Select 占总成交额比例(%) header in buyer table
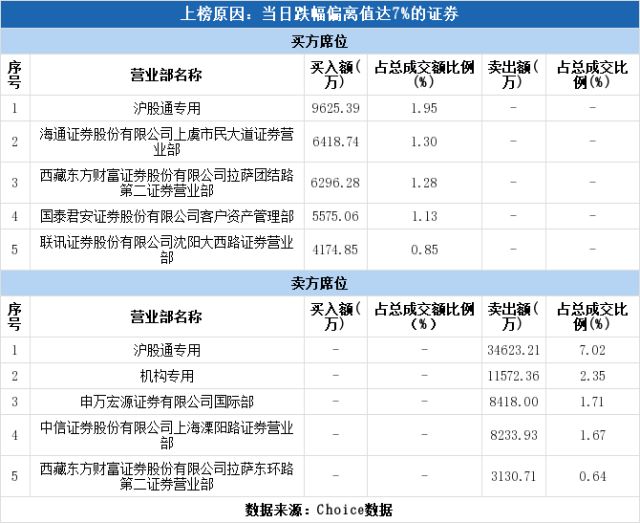 click(424, 75)
